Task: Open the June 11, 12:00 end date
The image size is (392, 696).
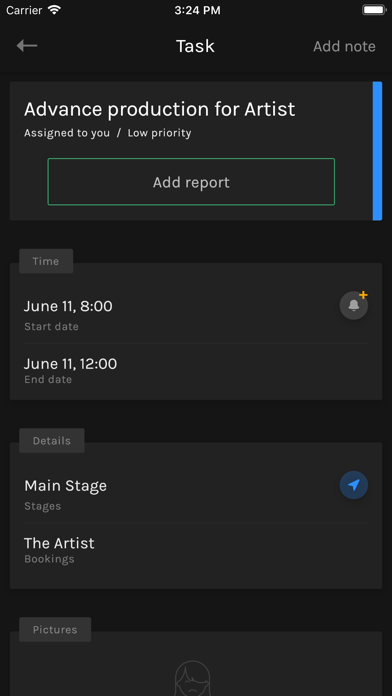Action: [x=196, y=372]
